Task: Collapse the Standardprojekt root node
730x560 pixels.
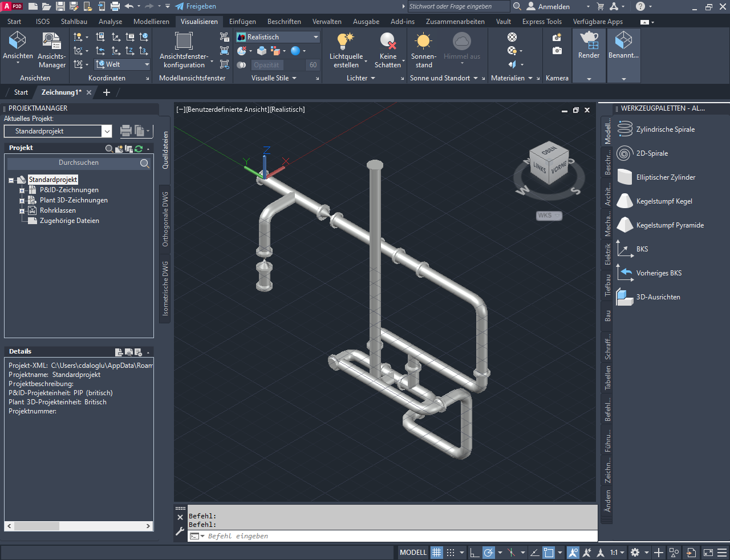Action: coord(11,180)
